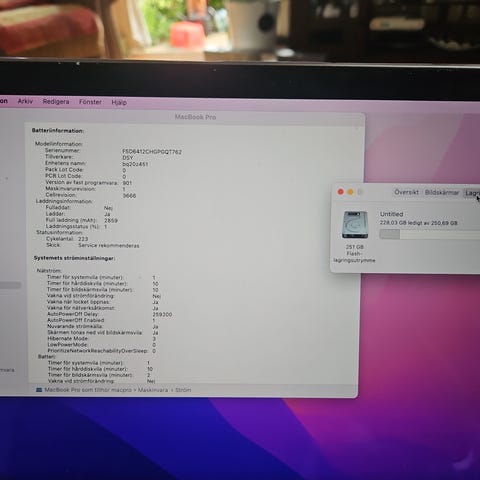Open the Fönster menu
This screenshot has width=480, height=480.
tap(90, 102)
